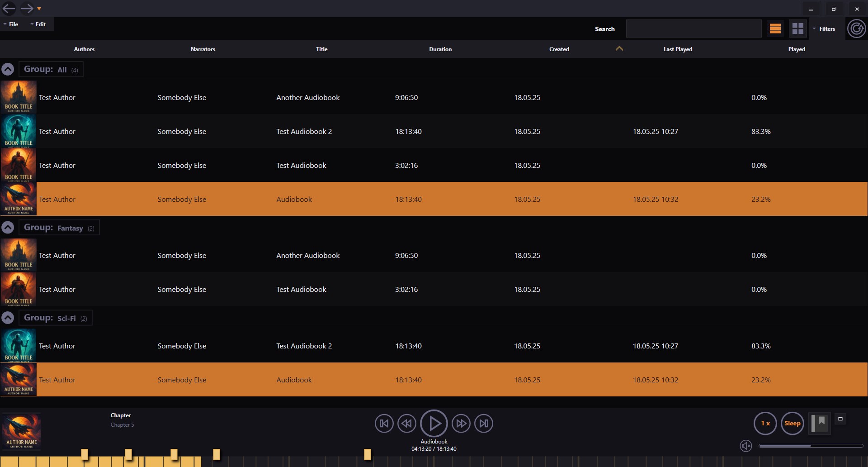Viewport: 868px width, 467px height.
Task: Open the Edit menu
Action: tap(40, 24)
